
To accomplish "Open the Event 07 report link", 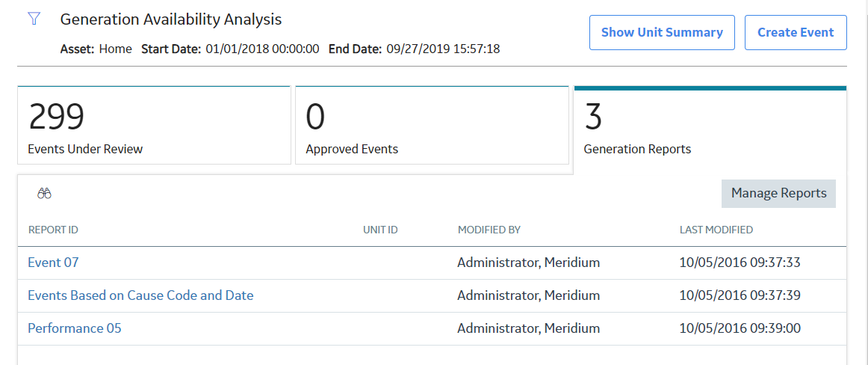I will 53,263.
